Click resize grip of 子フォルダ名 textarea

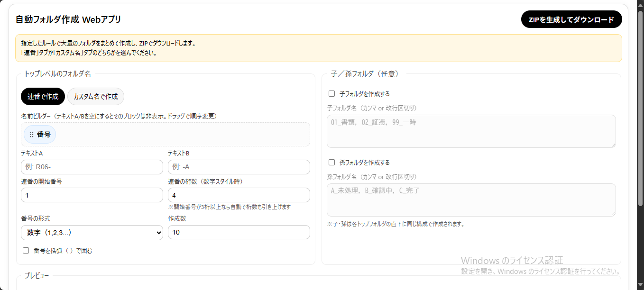(613, 145)
